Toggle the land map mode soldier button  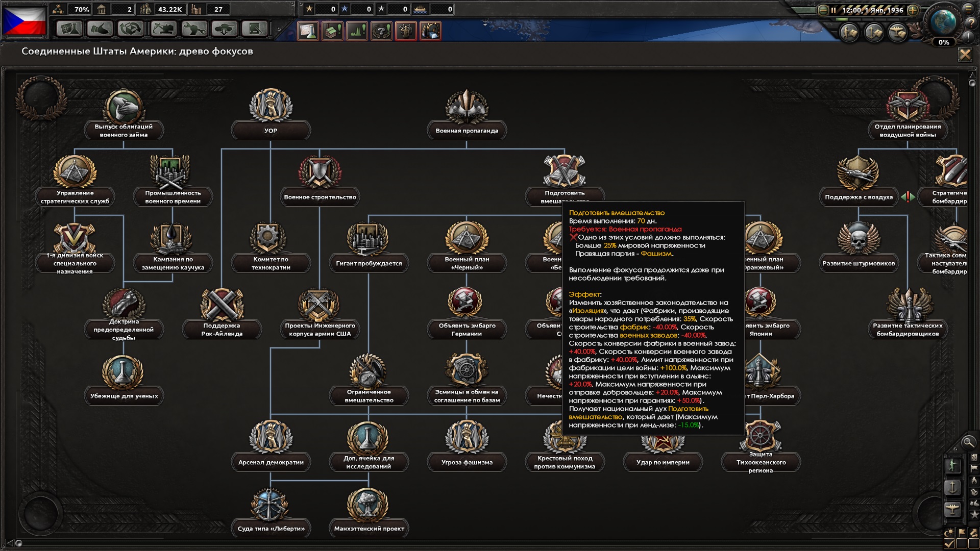(x=952, y=466)
